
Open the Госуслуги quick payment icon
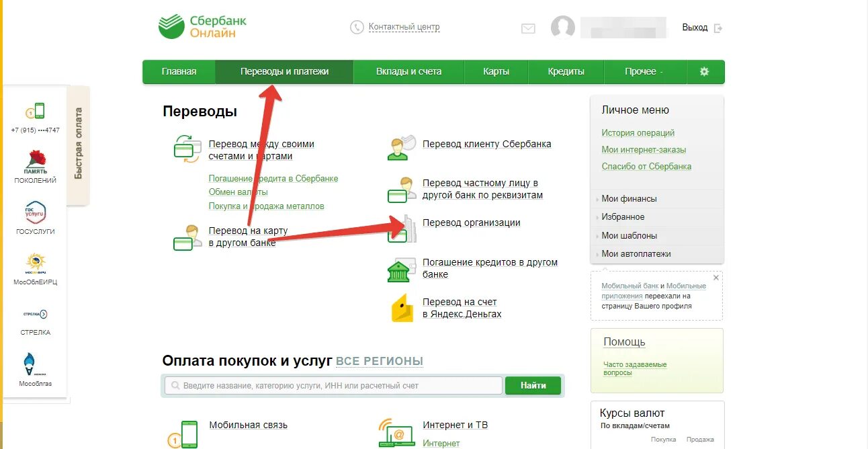coord(36,212)
